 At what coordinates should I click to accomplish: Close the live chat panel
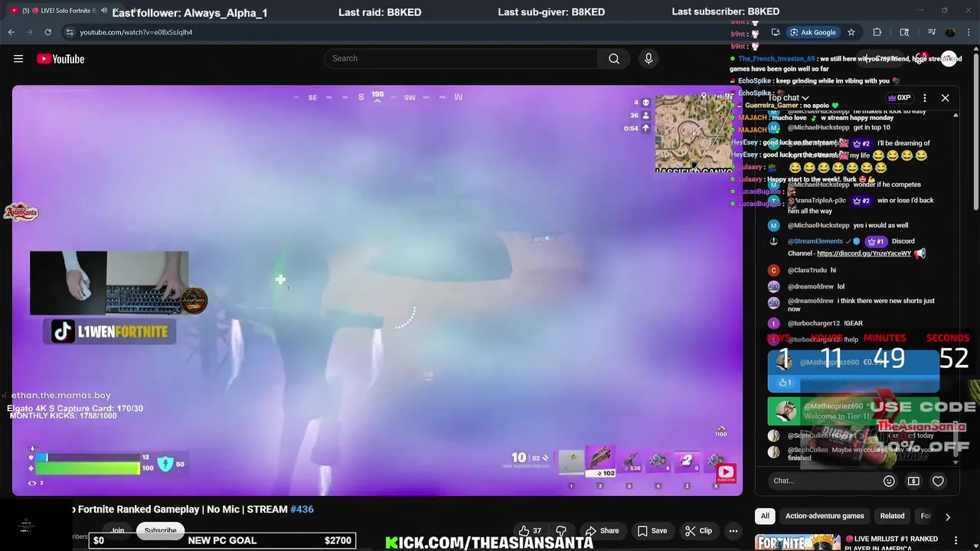pos(945,98)
